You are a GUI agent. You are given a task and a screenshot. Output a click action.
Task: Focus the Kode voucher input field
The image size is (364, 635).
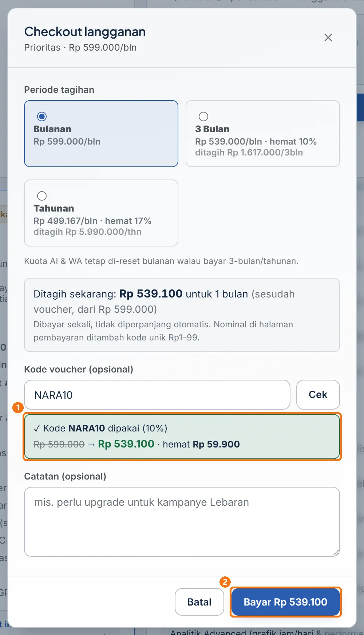coord(157,395)
